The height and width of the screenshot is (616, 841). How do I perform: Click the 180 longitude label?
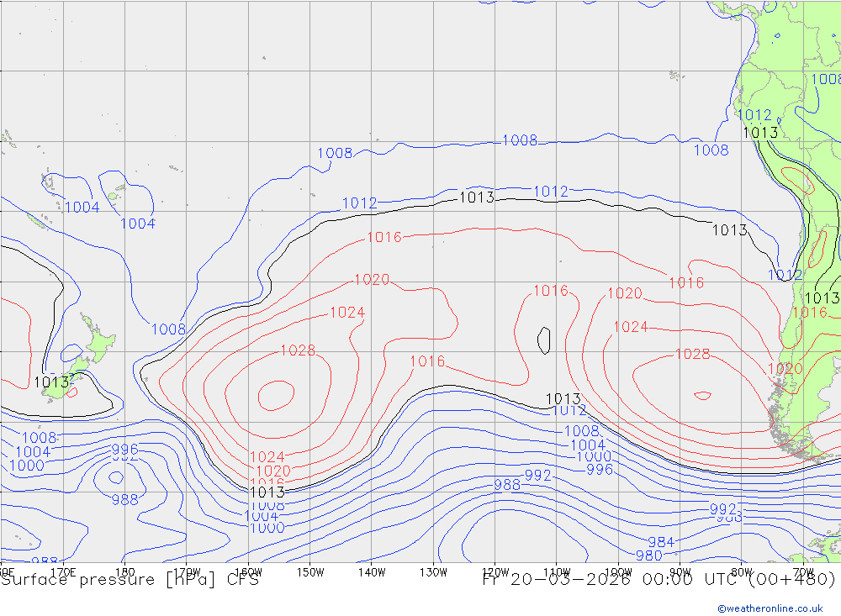[125, 572]
